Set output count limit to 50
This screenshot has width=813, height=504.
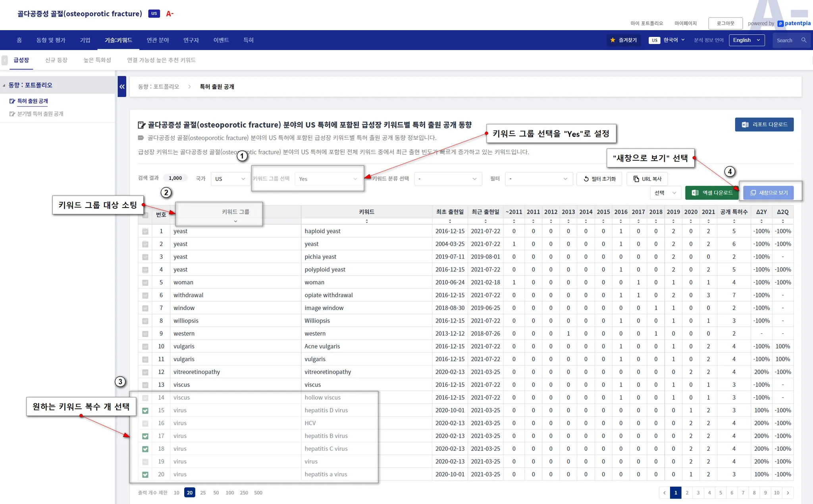point(216,492)
